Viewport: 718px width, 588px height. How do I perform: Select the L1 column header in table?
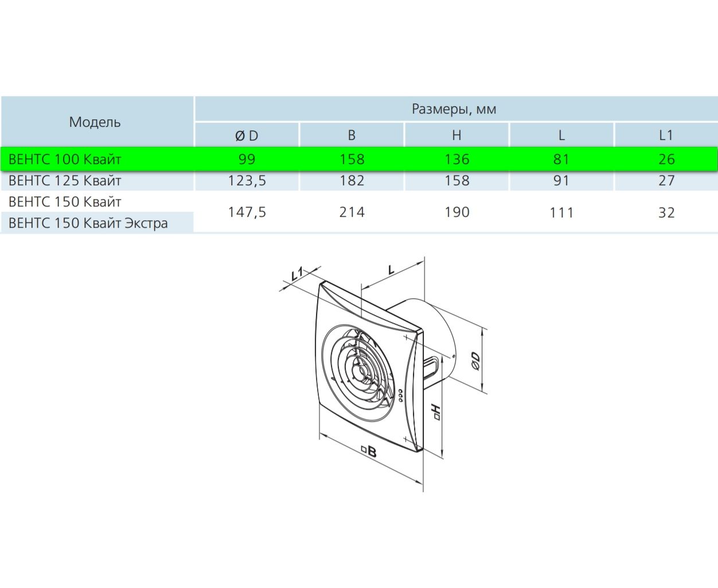pyautogui.click(x=666, y=135)
